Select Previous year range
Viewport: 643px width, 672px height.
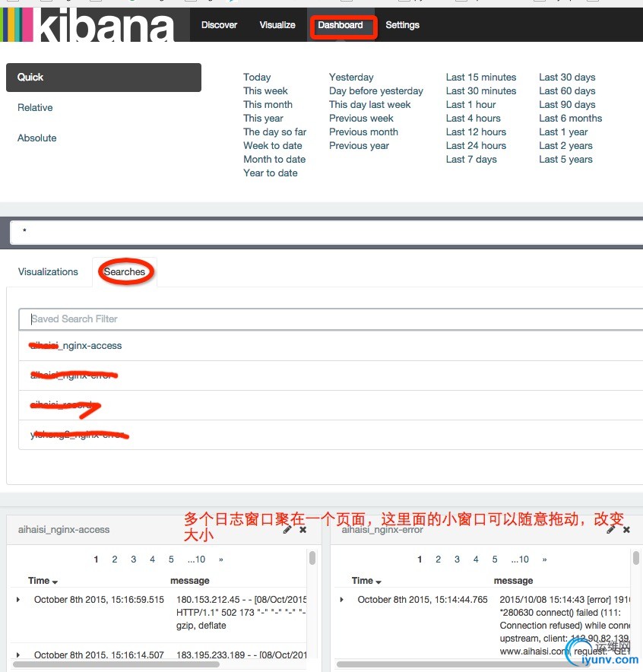(359, 146)
